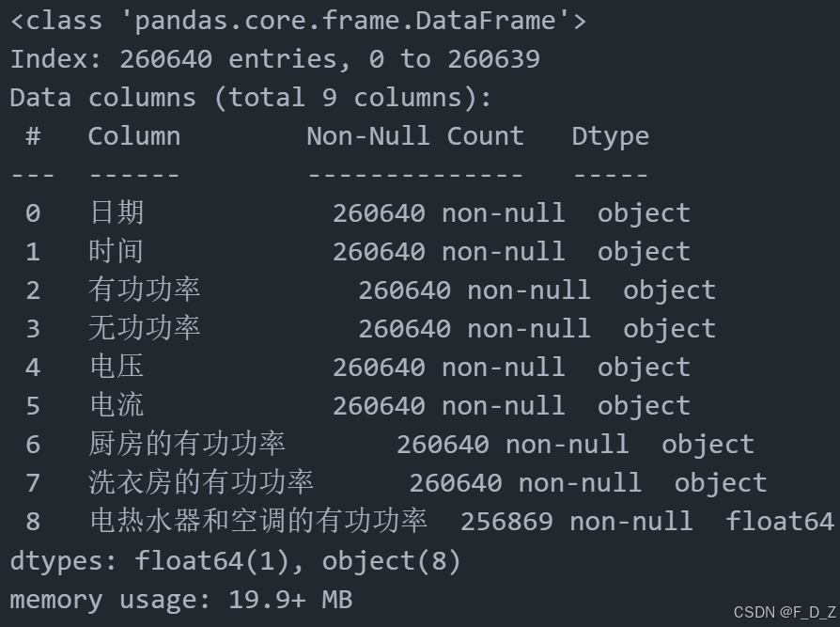The height and width of the screenshot is (627, 840).
Task: Click the CSDN @F_D_Z watermark
Action: [x=785, y=613]
